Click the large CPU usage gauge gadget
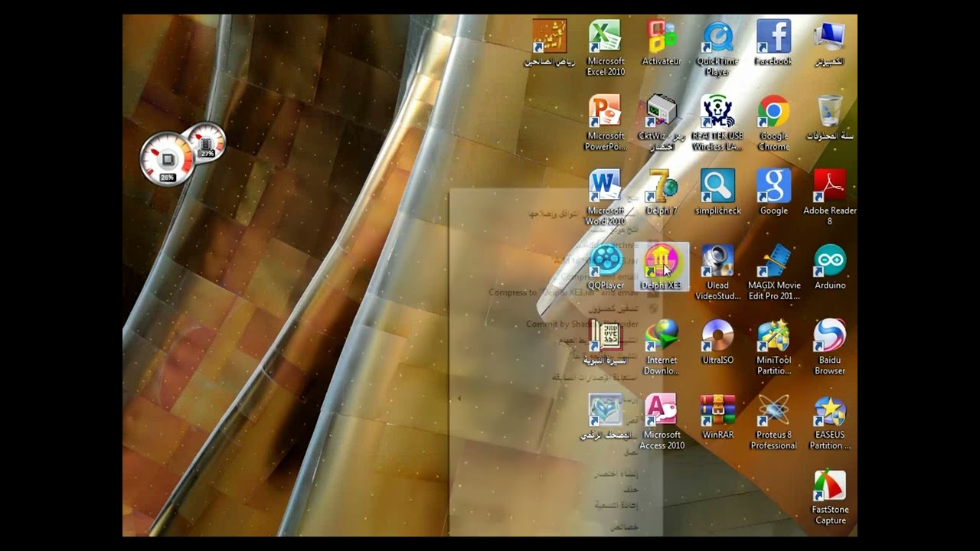Screen dimensions: 980x551 167,159
